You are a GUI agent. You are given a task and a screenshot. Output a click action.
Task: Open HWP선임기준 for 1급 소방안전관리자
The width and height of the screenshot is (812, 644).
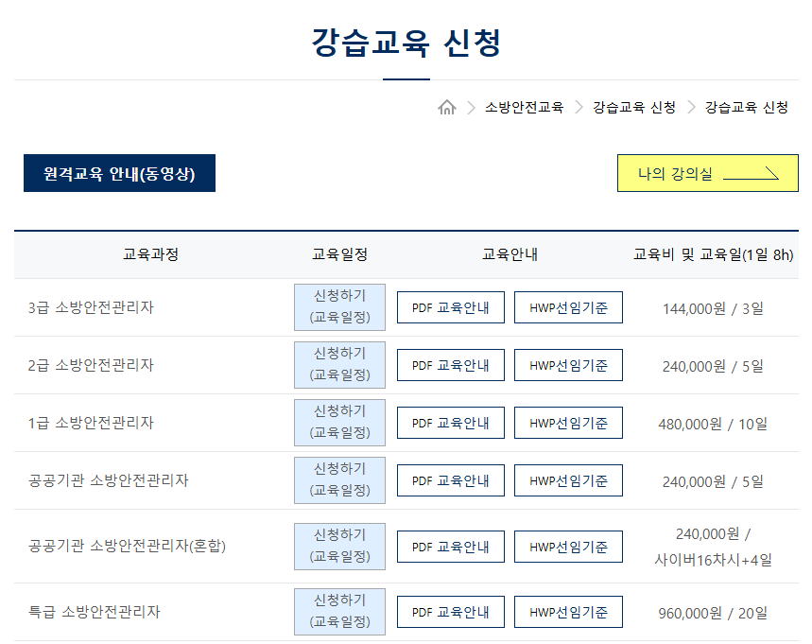point(568,423)
